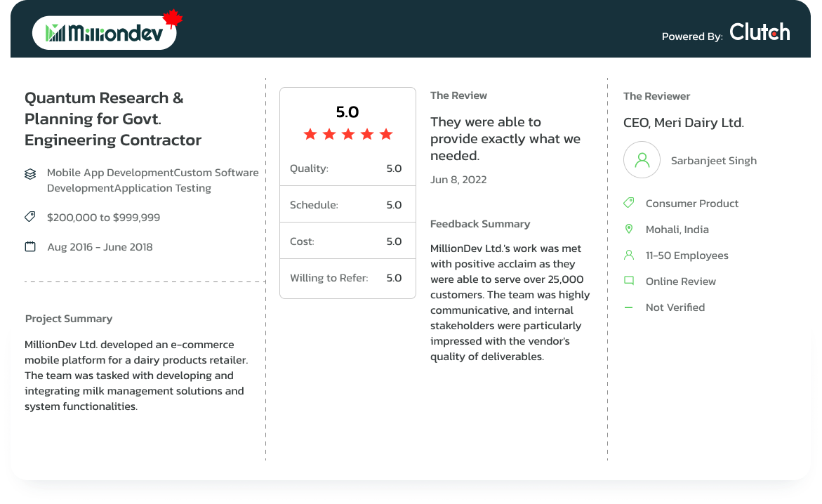Select the Willing to Refer row
The height and width of the screenshot is (504, 822).
[347, 278]
